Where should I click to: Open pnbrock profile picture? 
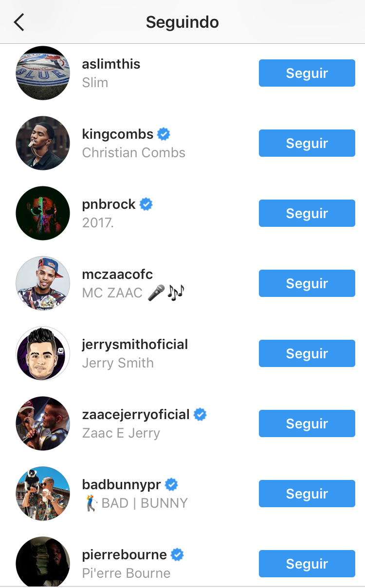pyautogui.click(x=43, y=213)
